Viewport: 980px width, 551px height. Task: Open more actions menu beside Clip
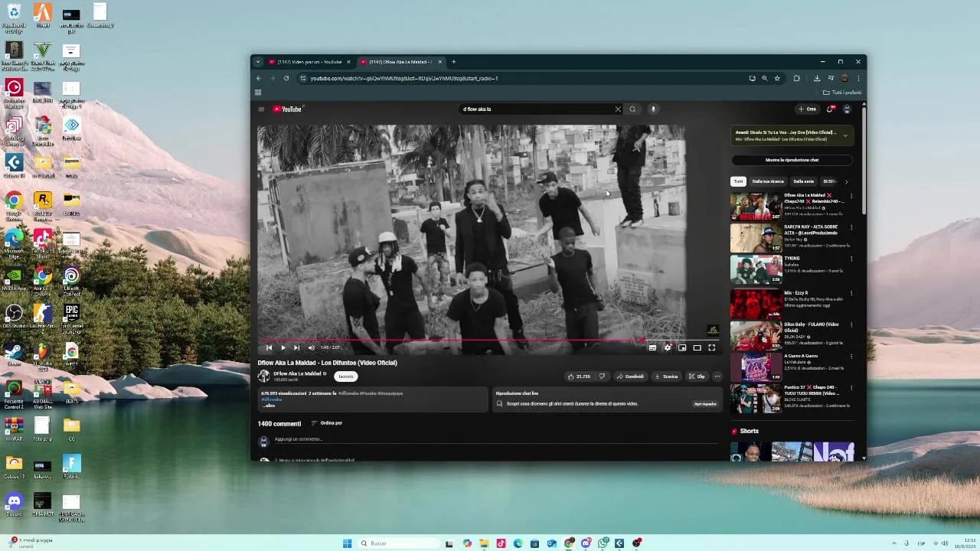click(x=717, y=377)
